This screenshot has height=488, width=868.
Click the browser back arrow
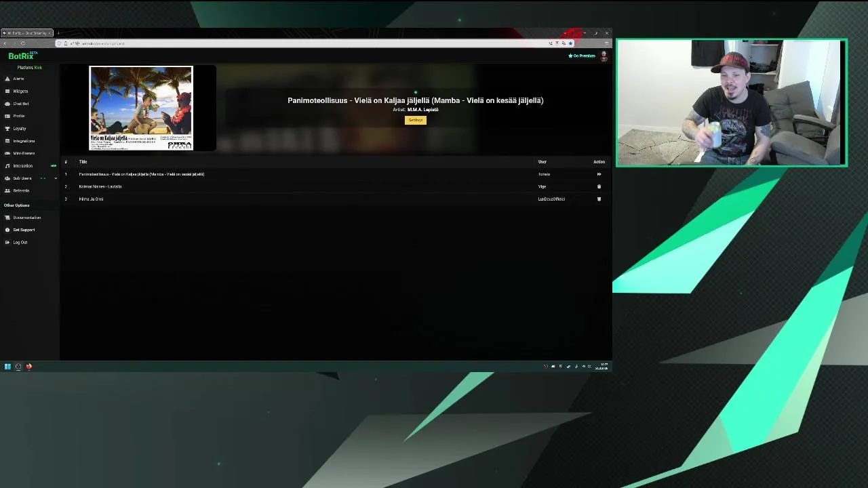pos(5,43)
